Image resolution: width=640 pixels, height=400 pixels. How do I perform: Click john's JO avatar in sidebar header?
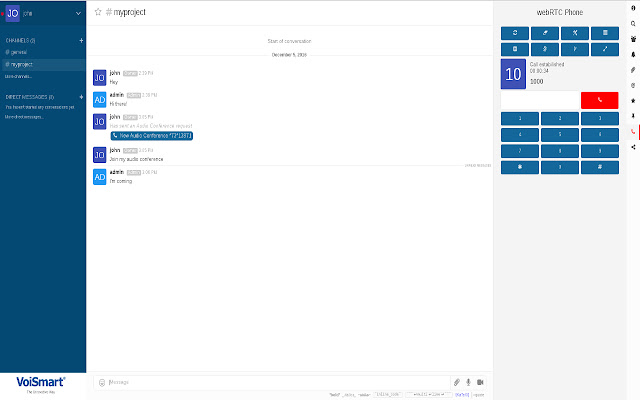pyautogui.click(x=13, y=13)
